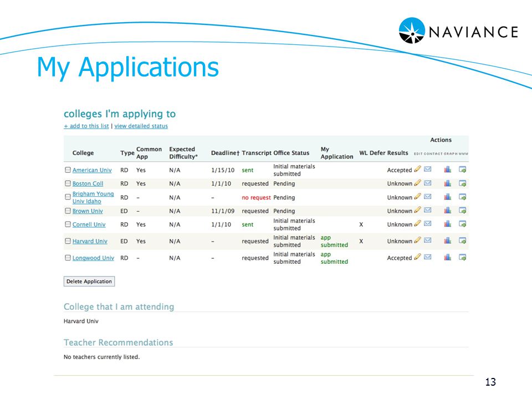The image size is (532, 399).
Task: Tick the Cornell Univ checkbox
Action: click(68, 224)
